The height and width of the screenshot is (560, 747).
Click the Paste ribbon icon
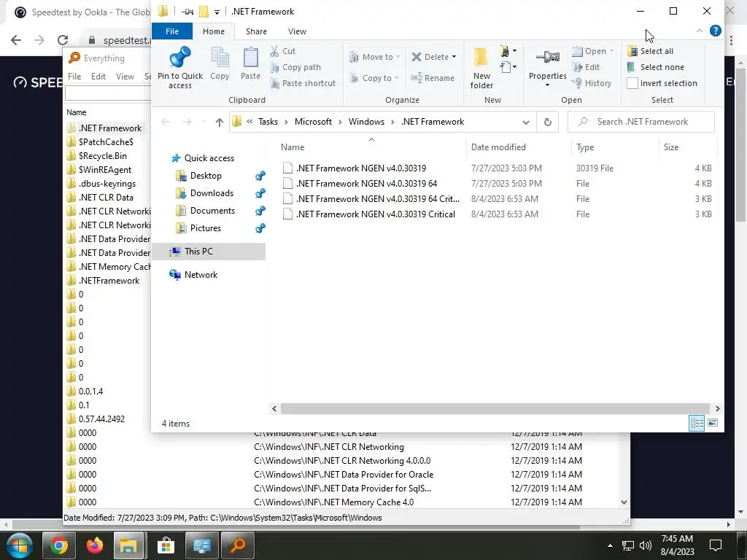[250, 63]
